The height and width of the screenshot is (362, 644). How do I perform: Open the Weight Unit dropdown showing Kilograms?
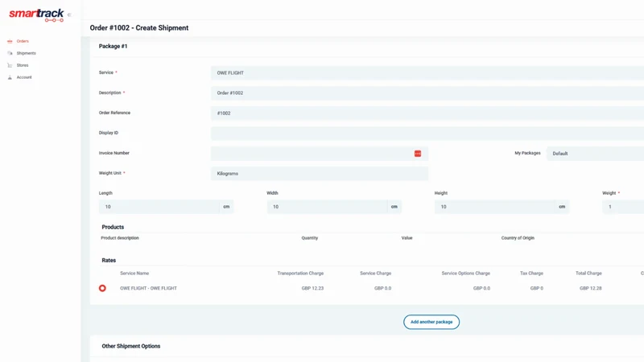click(x=320, y=174)
